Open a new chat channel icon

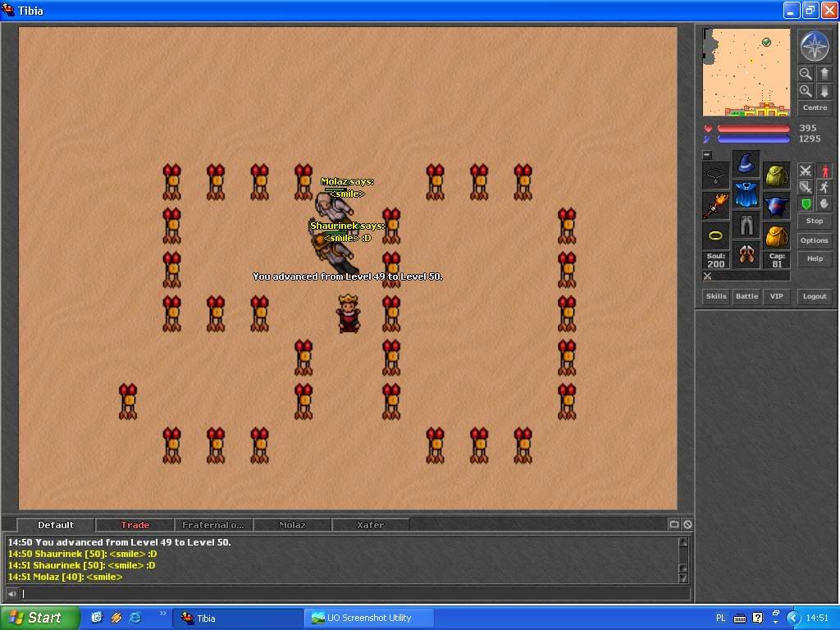pos(674,524)
